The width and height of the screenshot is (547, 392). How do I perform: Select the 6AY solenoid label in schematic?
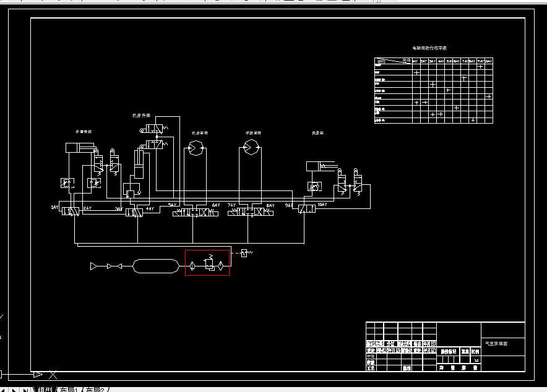[216, 205]
